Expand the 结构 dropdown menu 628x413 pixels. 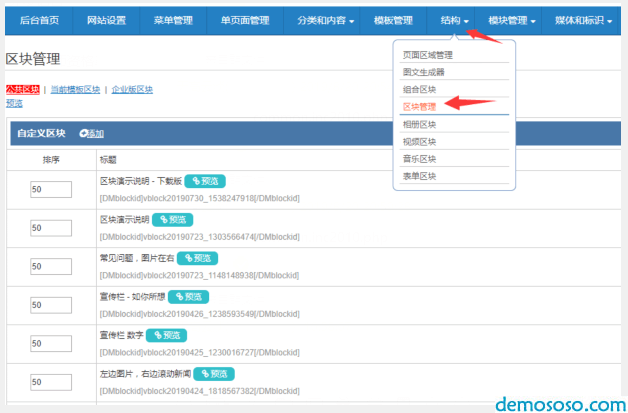click(x=454, y=20)
